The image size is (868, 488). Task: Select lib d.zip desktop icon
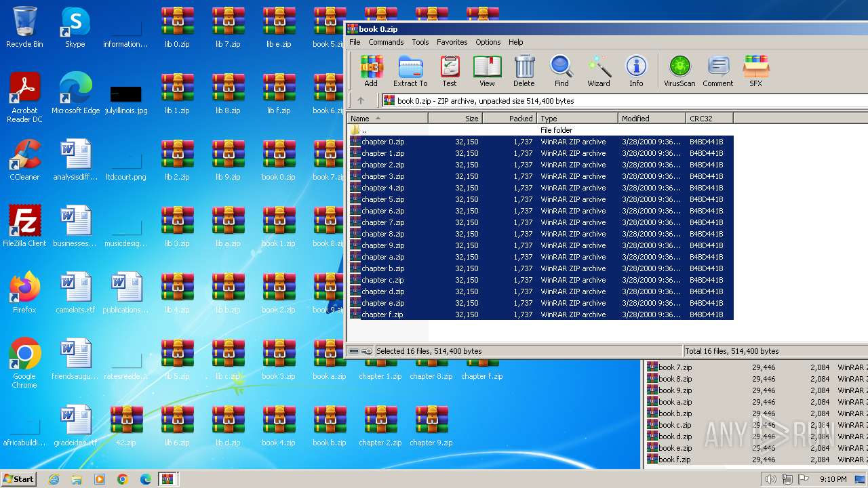click(228, 426)
